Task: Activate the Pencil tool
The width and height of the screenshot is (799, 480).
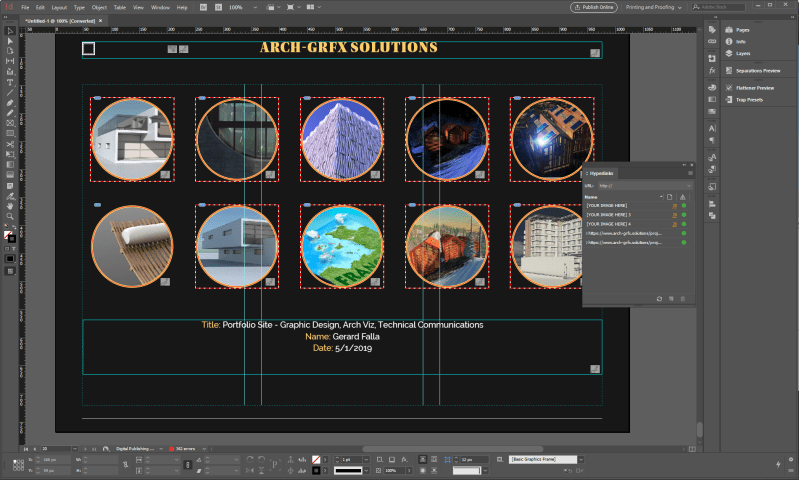Action: pos(10,113)
